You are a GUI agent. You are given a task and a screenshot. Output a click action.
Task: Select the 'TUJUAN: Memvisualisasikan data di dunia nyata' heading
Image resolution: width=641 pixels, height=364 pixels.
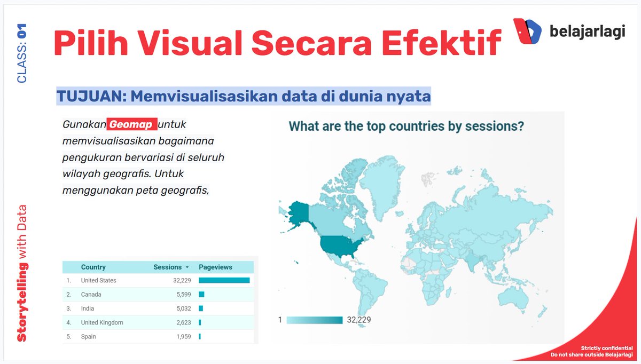244,97
